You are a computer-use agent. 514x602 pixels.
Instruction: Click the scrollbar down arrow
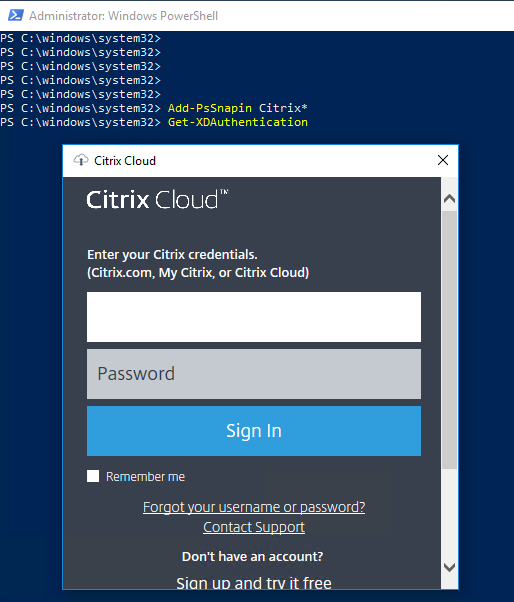pos(449,567)
